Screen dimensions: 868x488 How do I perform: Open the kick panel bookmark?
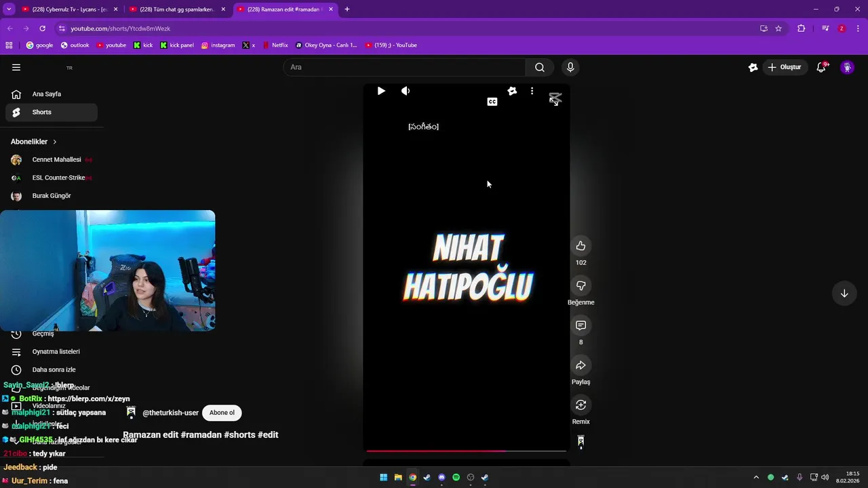177,45
